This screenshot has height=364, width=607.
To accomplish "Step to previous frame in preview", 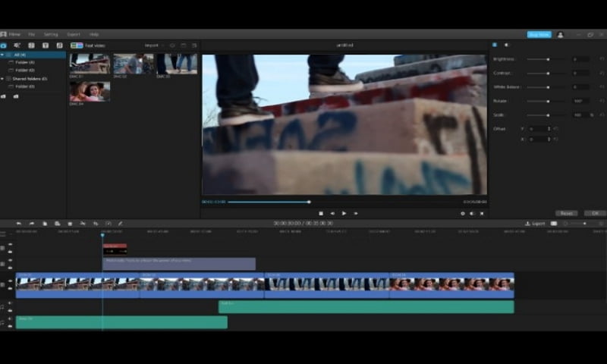I will [x=332, y=214].
